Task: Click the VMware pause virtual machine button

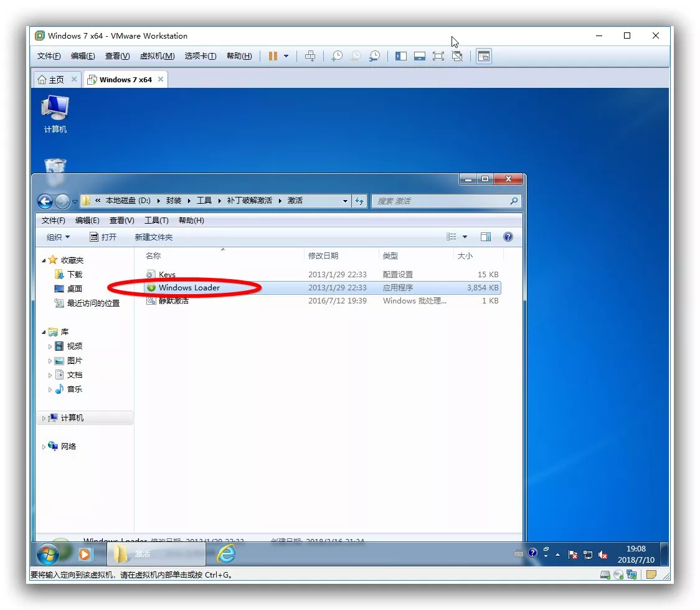Action: click(x=273, y=56)
